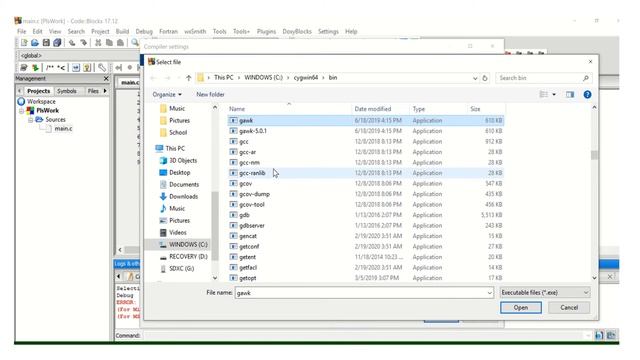
Task: Click Cancel button
Action: coord(569,308)
